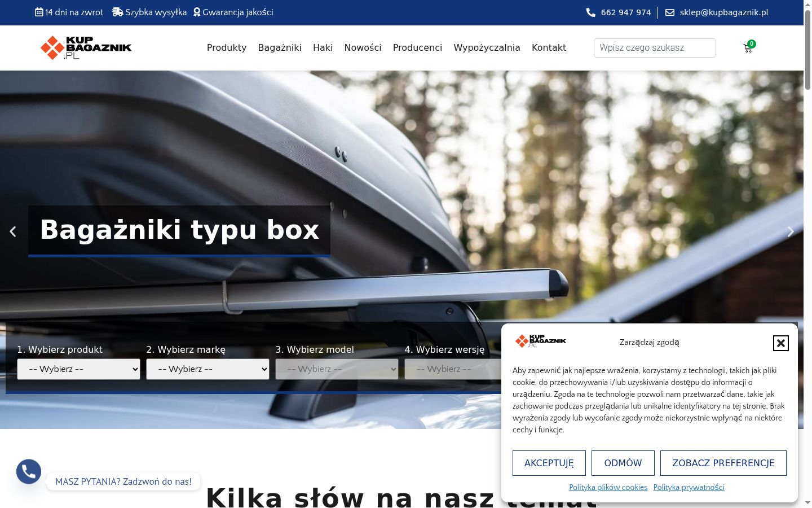This screenshot has width=812, height=508.
Task: Open the Kontakt page
Action: coord(549,48)
